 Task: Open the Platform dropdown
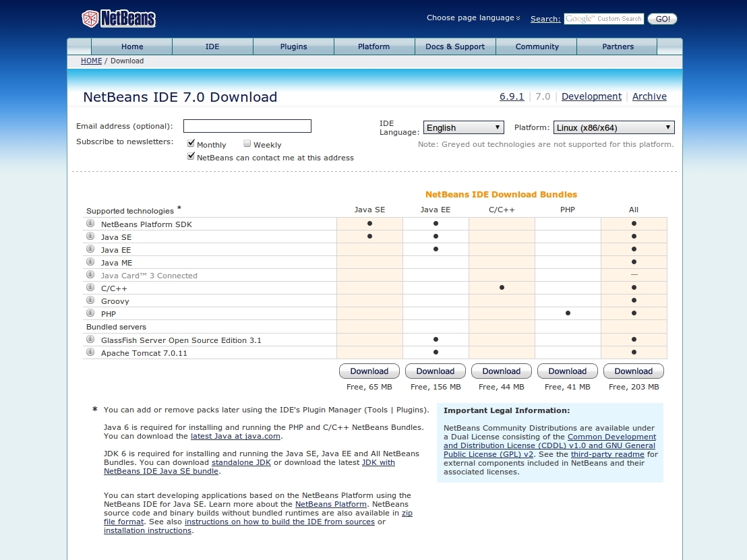(x=614, y=127)
